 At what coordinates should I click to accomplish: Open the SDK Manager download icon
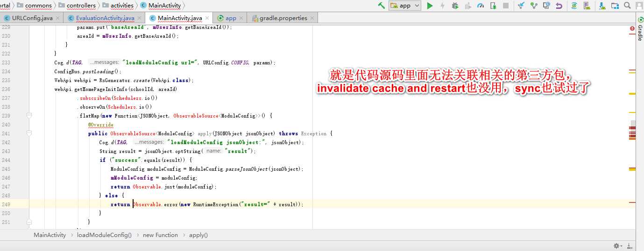pos(602,6)
